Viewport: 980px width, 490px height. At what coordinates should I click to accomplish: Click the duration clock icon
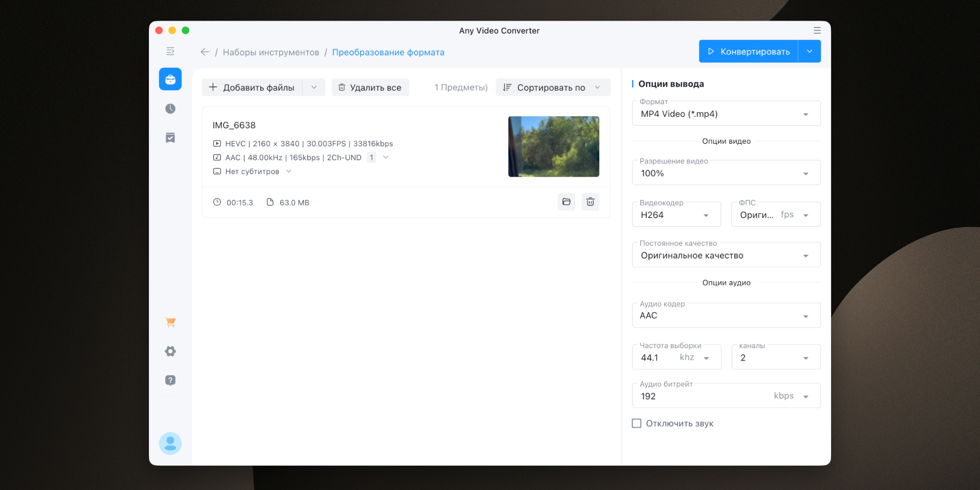[217, 202]
